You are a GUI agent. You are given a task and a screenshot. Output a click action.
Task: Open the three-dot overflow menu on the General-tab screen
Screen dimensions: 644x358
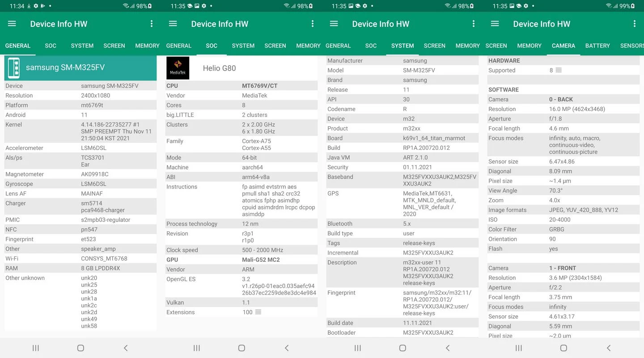click(x=152, y=24)
